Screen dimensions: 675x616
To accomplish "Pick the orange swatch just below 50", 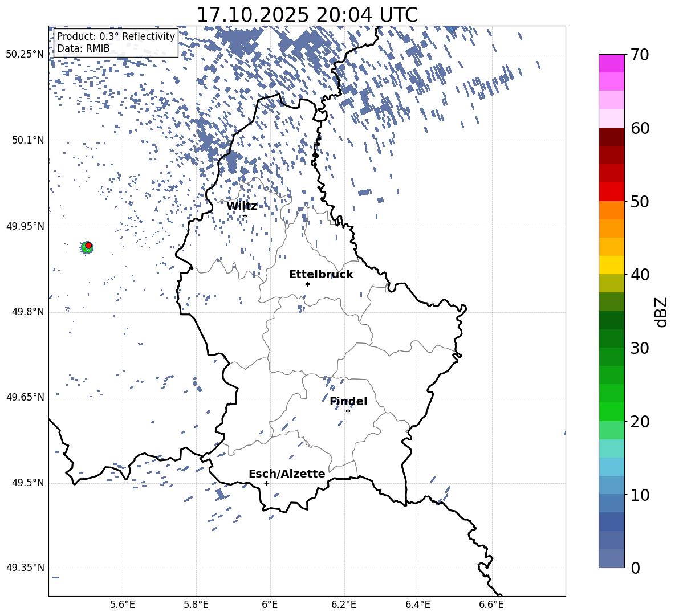I will tap(611, 210).
